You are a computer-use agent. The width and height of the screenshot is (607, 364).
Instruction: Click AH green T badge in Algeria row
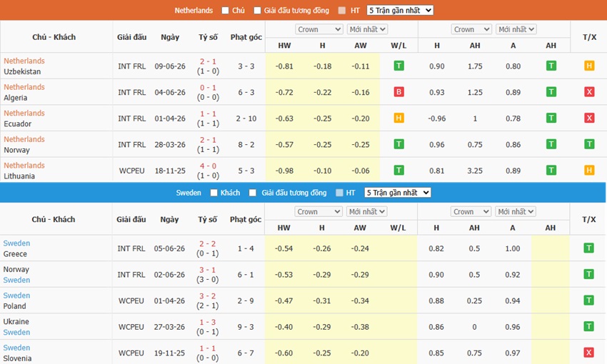[x=551, y=92]
